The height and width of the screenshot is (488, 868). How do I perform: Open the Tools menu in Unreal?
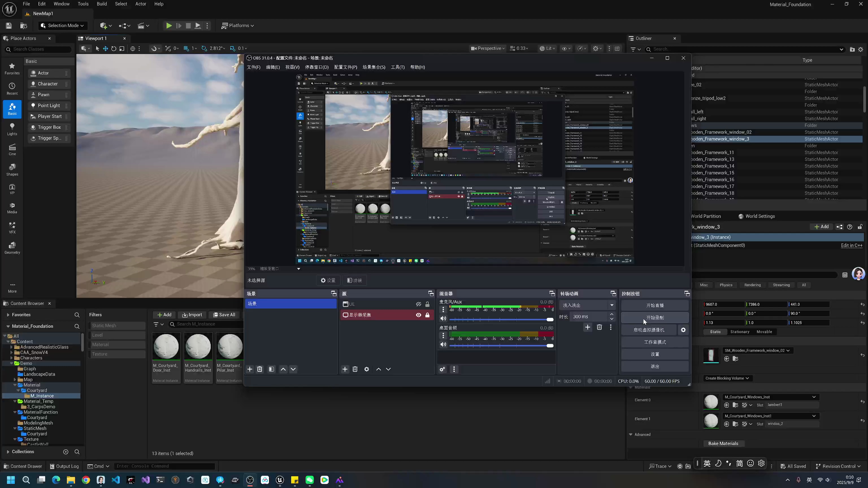pyautogui.click(x=83, y=4)
